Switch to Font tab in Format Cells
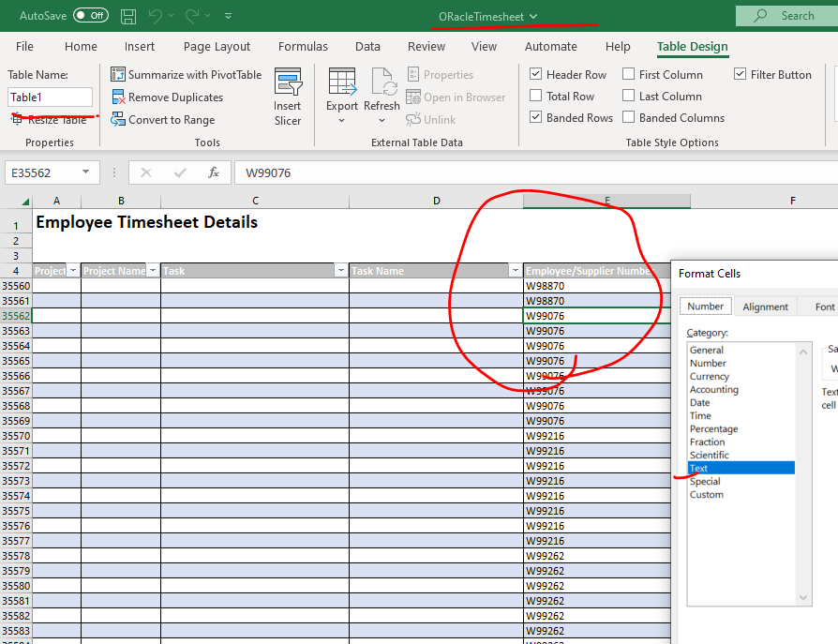Viewport: 838px width, 644px height. pyautogui.click(x=824, y=307)
